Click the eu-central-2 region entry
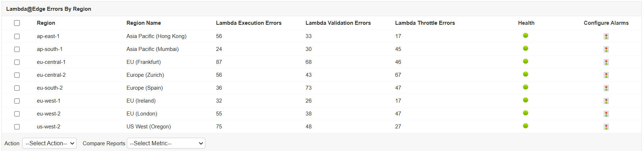Viewport: 644px width, 151px height. coord(51,75)
